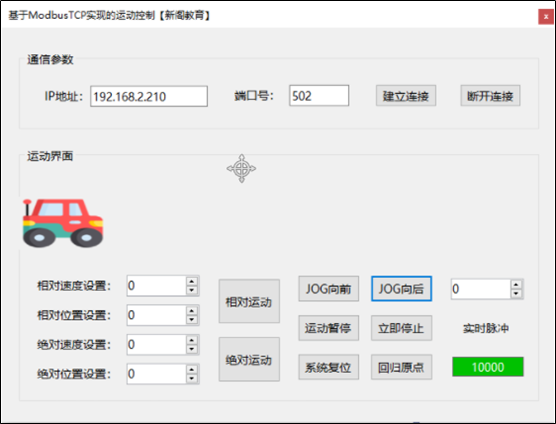This screenshot has height=424, width=556.
Task: Click the 绝对运动 button
Action: tap(249, 359)
